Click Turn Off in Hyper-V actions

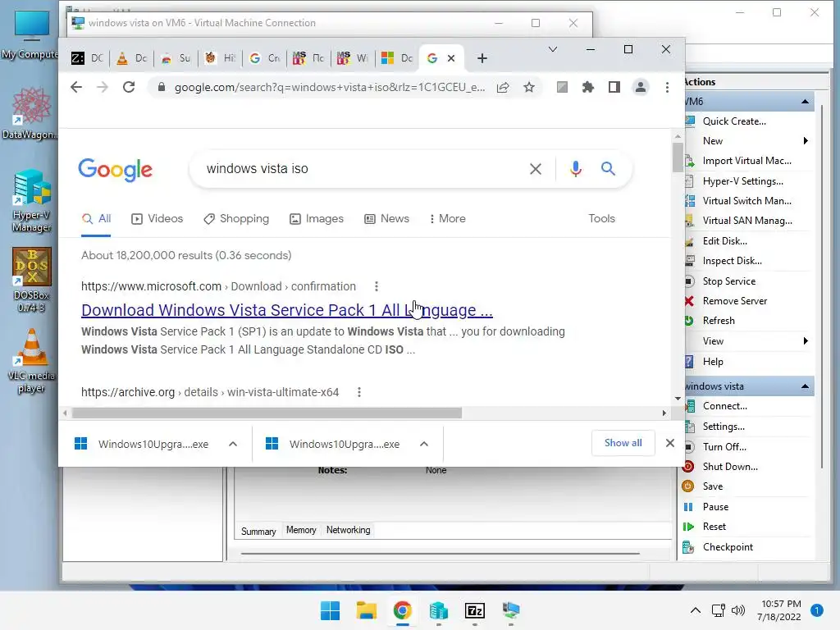coord(724,447)
